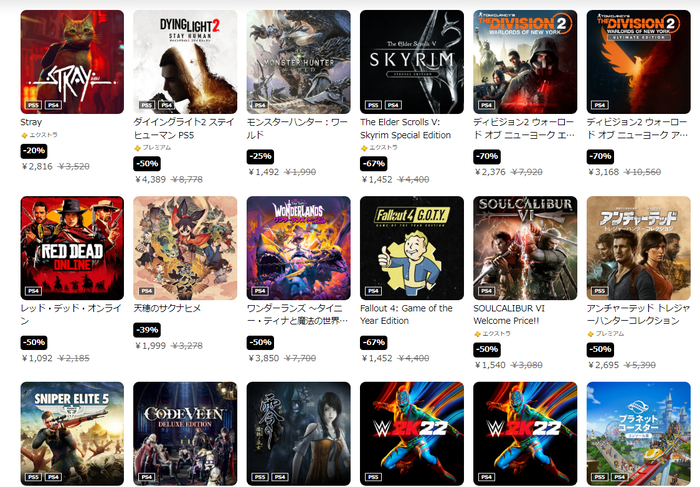Open the Fallout 4 G.O.T.Y. cover
Screen dimensions: 700x487
412,248
